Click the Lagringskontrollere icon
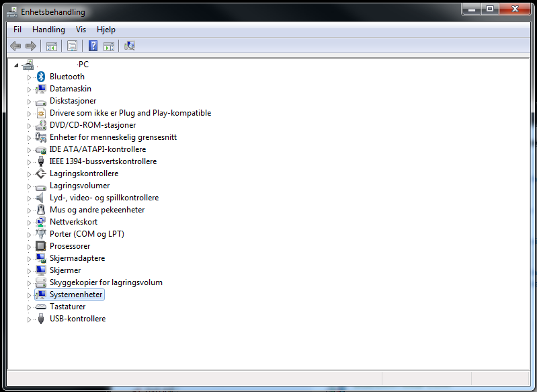This screenshot has width=537, height=392. point(41,173)
